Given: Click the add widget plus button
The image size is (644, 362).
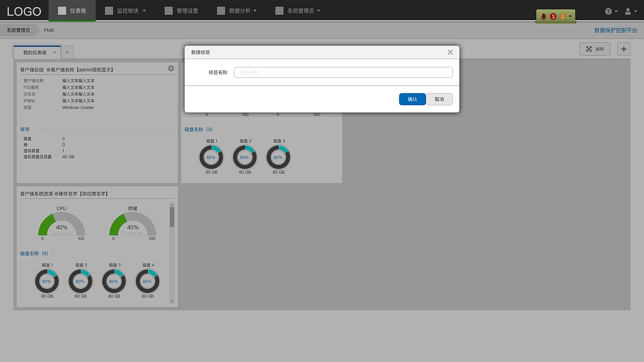Looking at the screenshot, I should tap(624, 49).
